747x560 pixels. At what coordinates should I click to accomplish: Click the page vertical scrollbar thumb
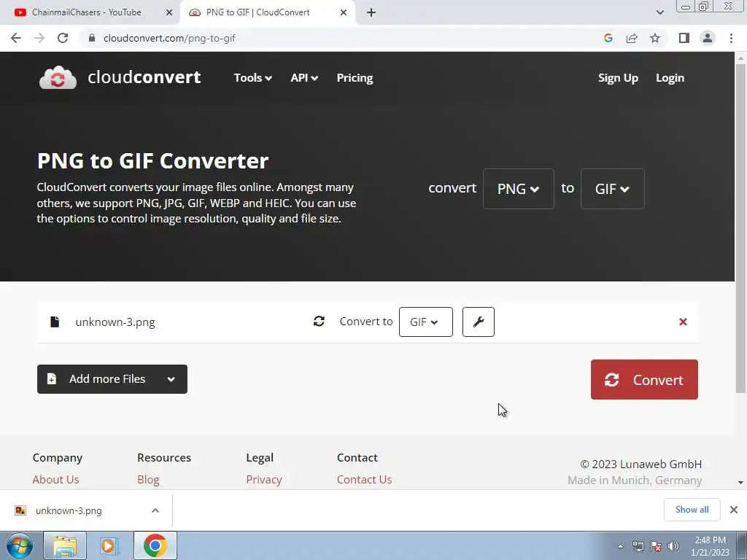click(x=740, y=228)
